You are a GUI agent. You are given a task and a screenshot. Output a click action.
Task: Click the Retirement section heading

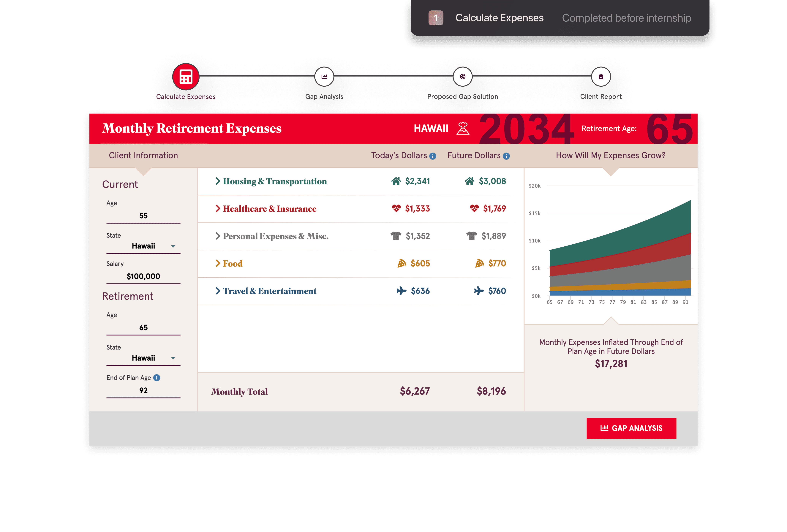[128, 296]
